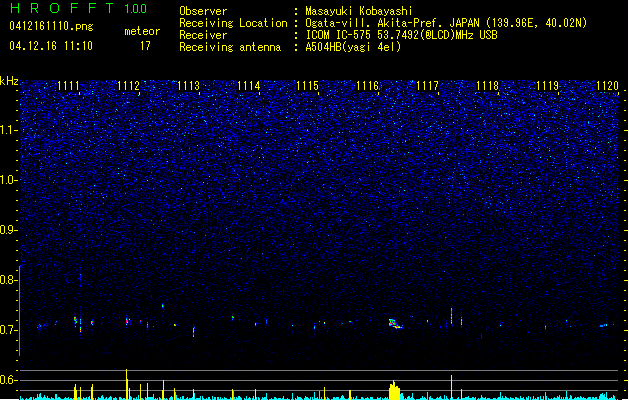Click the 1115 time axis marker
This screenshot has height=400, width=629.
(308, 86)
